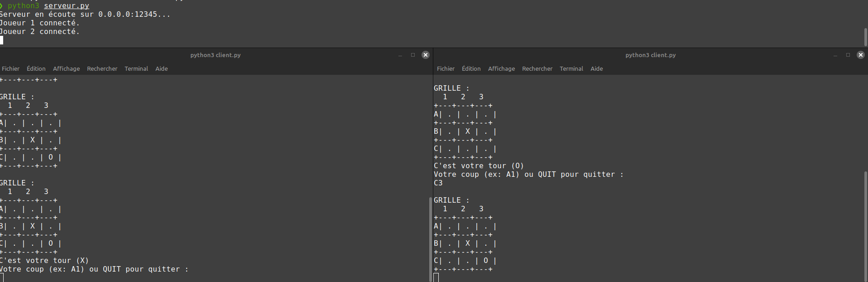868x282 pixels.
Task: Close the left client.py terminal window
Action: point(425,55)
